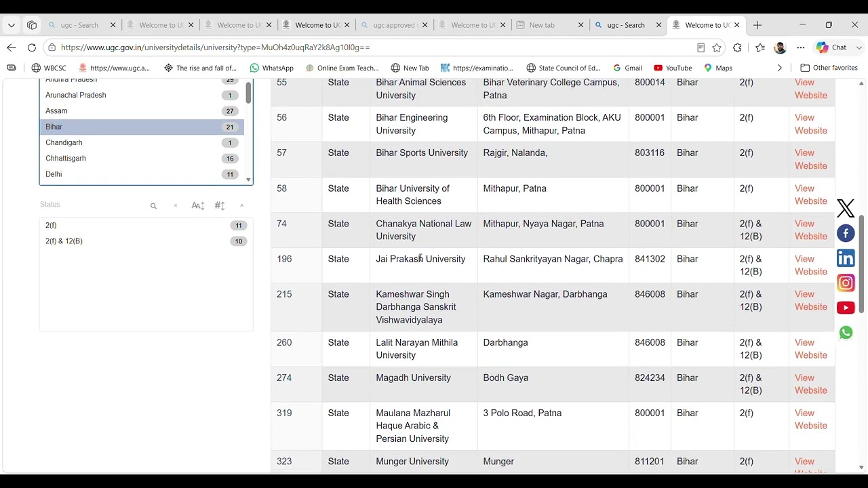Image resolution: width=868 pixels, height=488 pixels.
Task: Sort Status alphabetically with the Aa icon
Action: click(x=197, y=205)
